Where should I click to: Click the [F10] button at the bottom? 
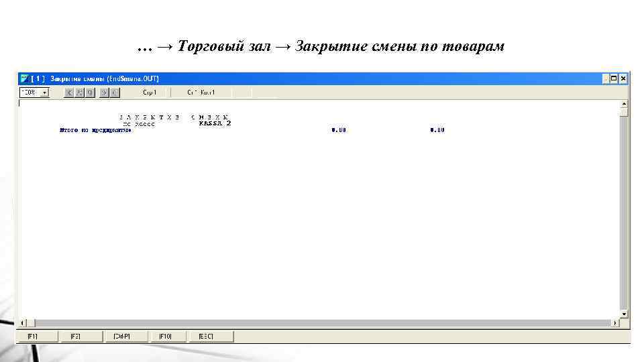tap(168, 337)
